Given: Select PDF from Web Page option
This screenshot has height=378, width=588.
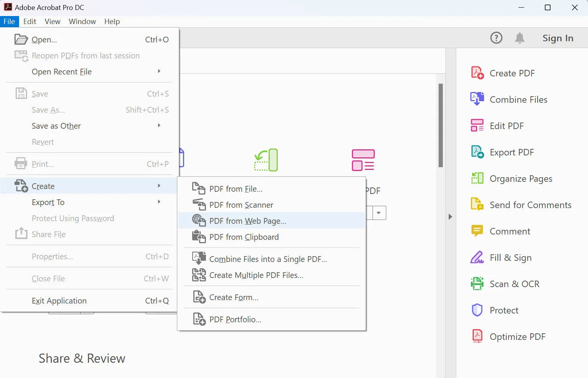Looking at the screenshot, I should [x=248, y=221].
